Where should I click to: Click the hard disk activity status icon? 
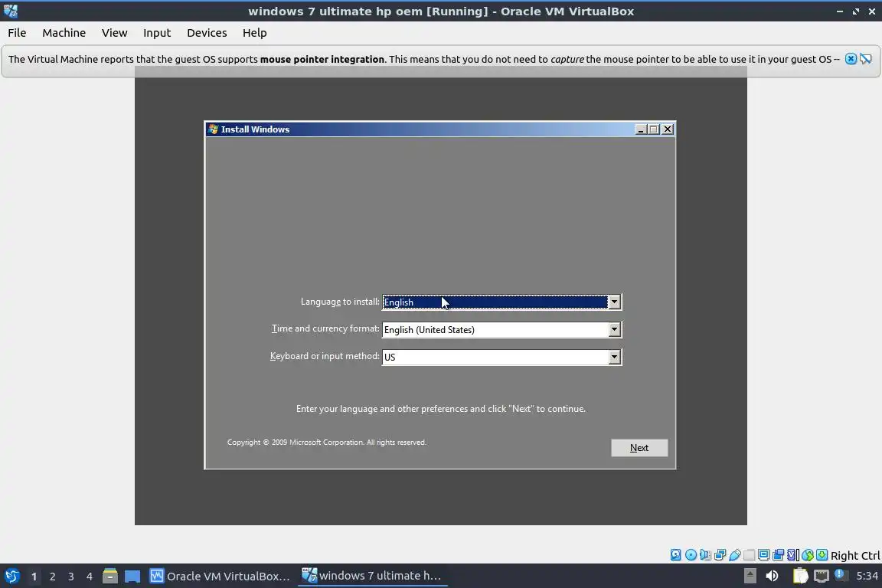[675, 555]
